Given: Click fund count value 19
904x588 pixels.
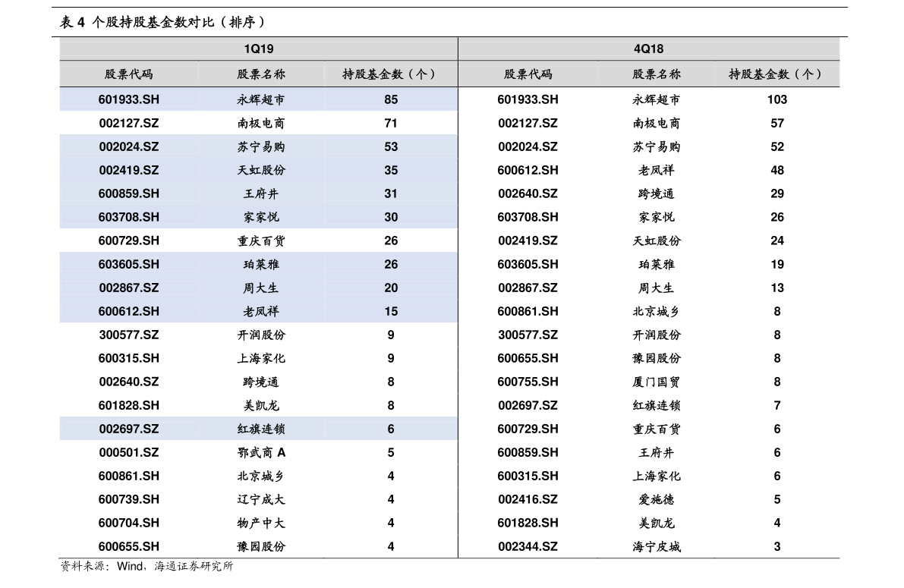Looking at the screenshot, I should tap(777, 265).
